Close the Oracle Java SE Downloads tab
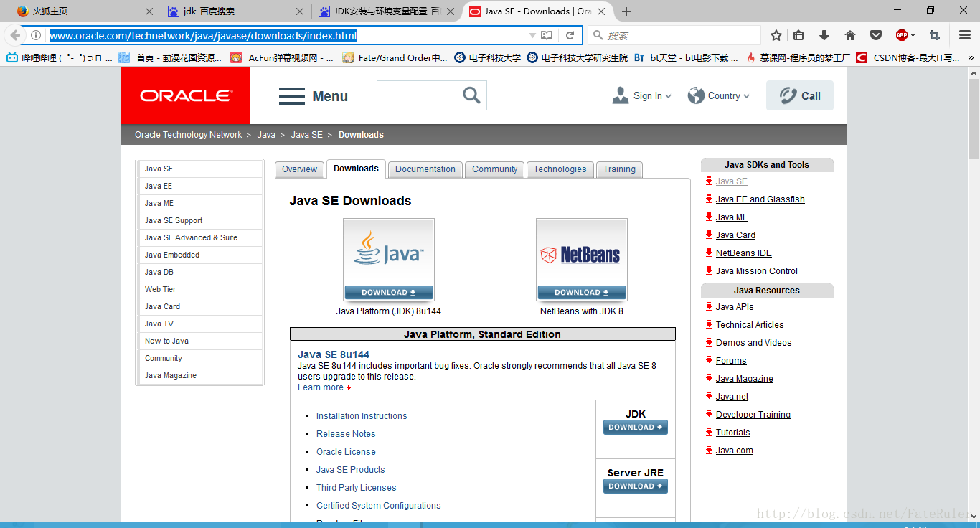 (601, 11)
